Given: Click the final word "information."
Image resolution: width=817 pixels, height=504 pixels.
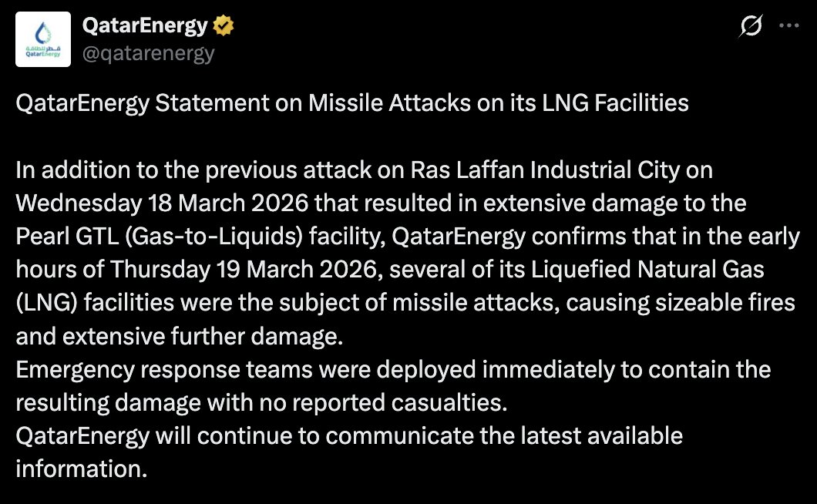Looking at the screenshot, I should [x=81, y=469].
